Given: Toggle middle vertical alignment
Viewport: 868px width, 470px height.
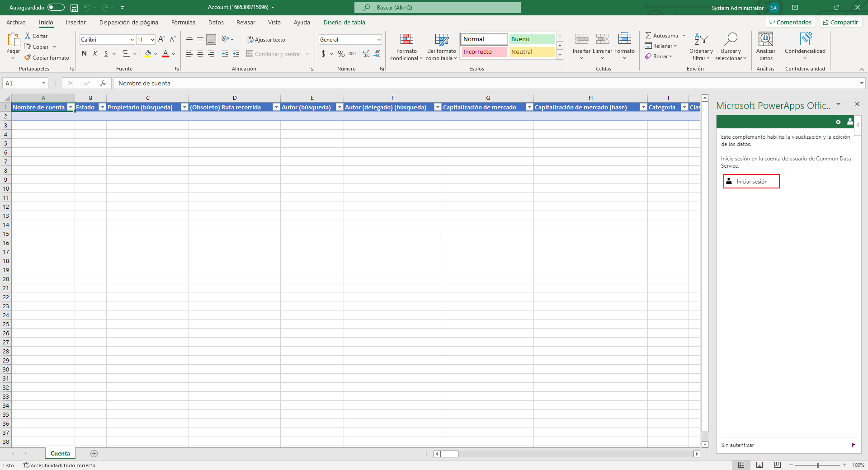Looking at the screenshot, I should pyautogui.click(x=200, y=39).
